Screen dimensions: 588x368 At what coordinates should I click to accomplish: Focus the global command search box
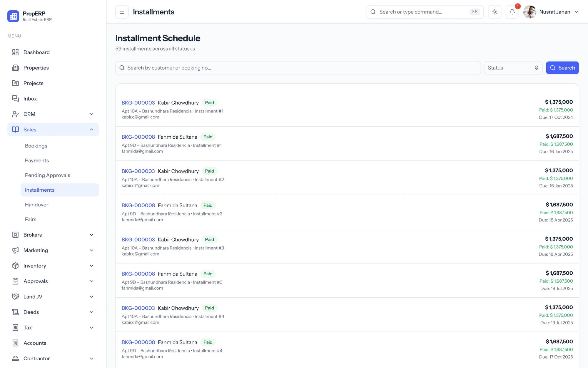(x=425, y=12)
